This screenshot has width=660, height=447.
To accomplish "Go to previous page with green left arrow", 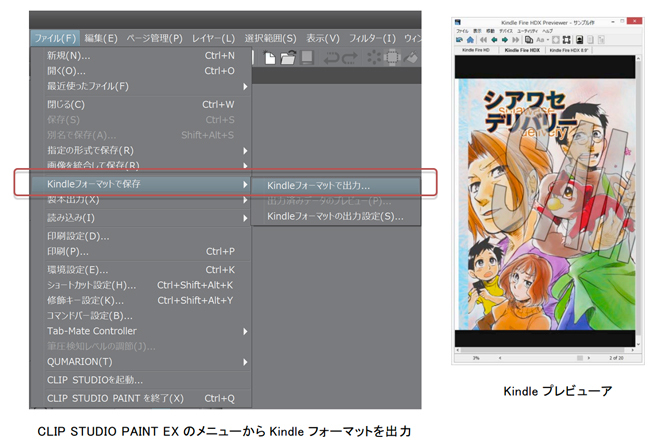I will (x=494, y=40).
